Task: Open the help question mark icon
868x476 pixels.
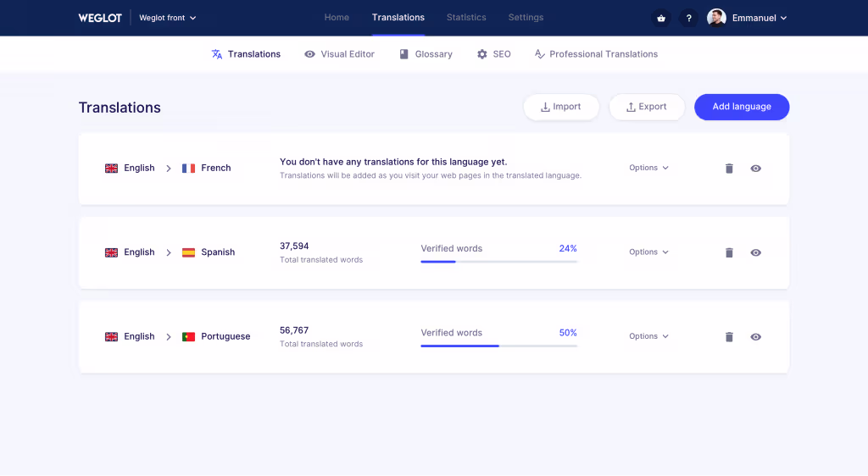Action: click(x=688, y=18)
